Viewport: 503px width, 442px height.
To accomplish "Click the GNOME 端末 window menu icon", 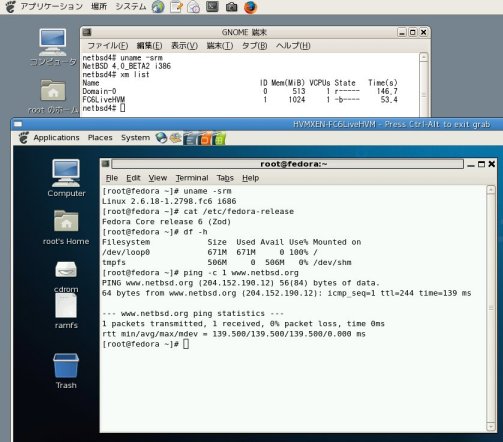I will click(87, 32).
